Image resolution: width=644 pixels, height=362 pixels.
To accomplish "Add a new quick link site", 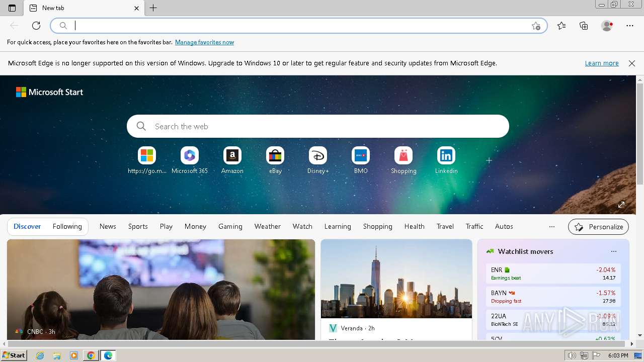I will click(x=489, y=160).
